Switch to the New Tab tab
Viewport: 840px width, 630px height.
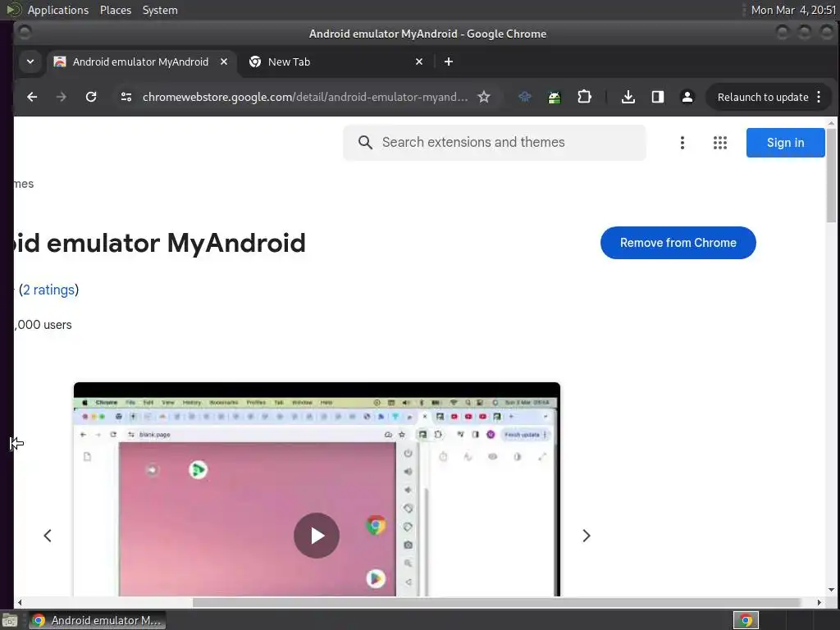(336, 62)
